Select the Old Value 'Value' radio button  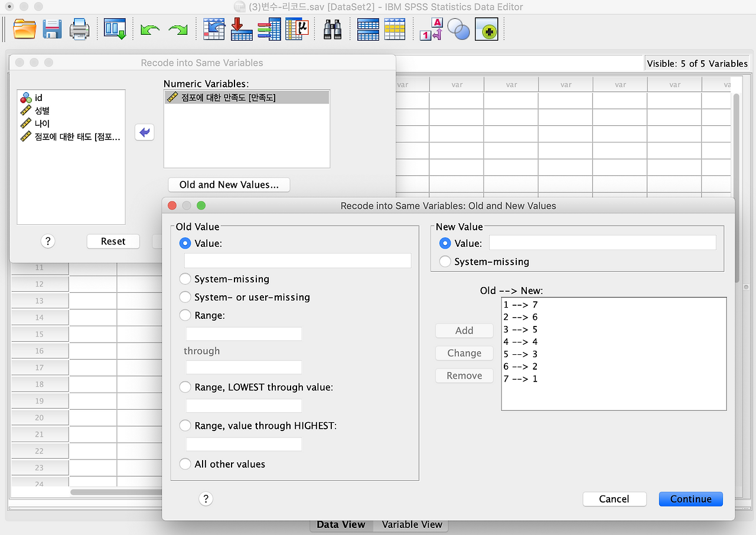click(185, 243)
